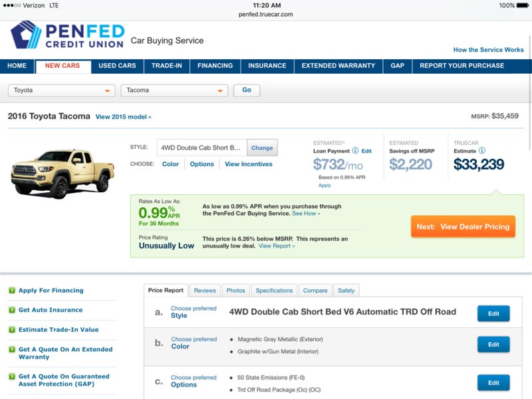
Task: Open the TrueCar Estimate info icon
Action: tap(481, 151)
